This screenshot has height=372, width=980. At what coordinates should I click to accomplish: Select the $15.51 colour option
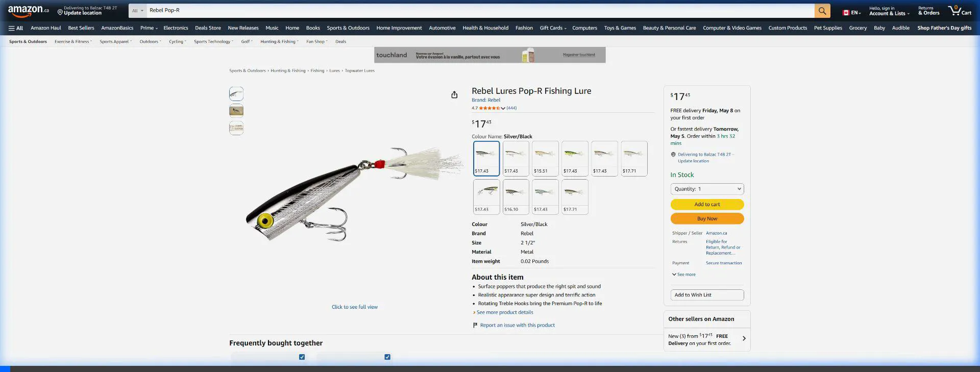(546, 159)
